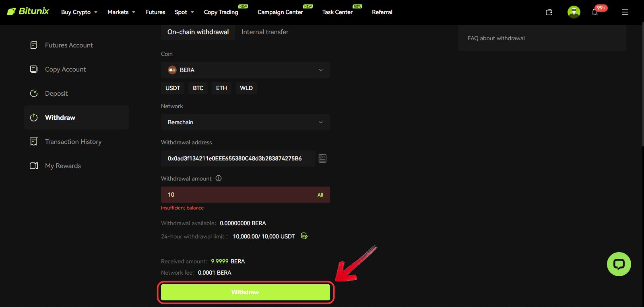The image size is (644, 308).
Task: Expand the Buy Crypto menu
Action: pos(79,12)
